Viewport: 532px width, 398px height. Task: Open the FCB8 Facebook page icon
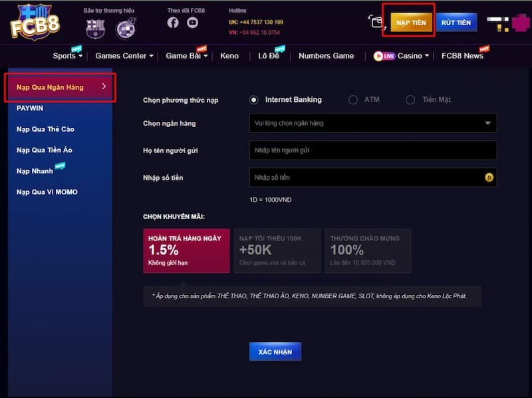(173, 23)
